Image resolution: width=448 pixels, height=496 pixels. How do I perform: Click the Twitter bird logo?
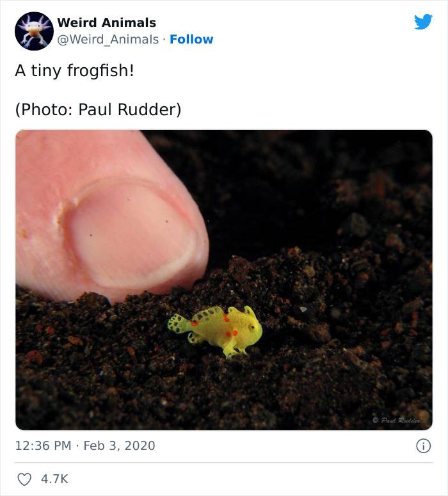point(423,22)
